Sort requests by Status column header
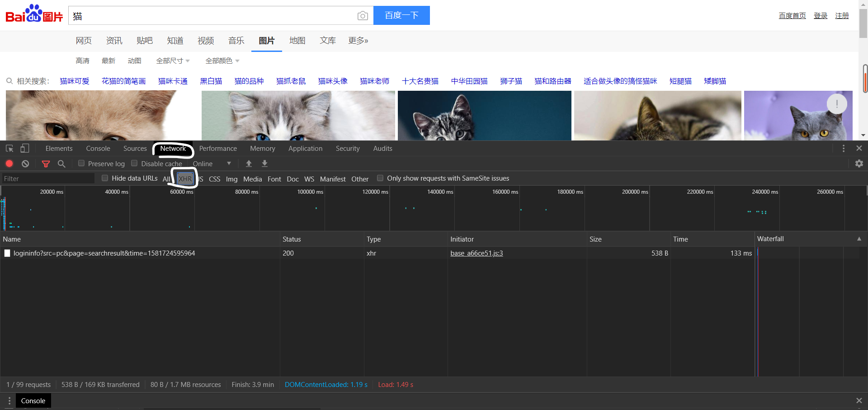868x410 pixels. click(322, 239)
